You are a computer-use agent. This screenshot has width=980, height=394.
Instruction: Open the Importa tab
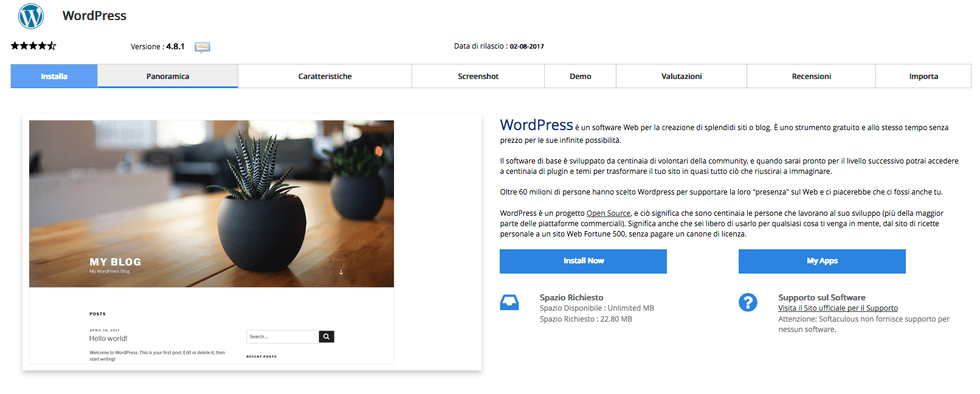[x=923, y=76]
